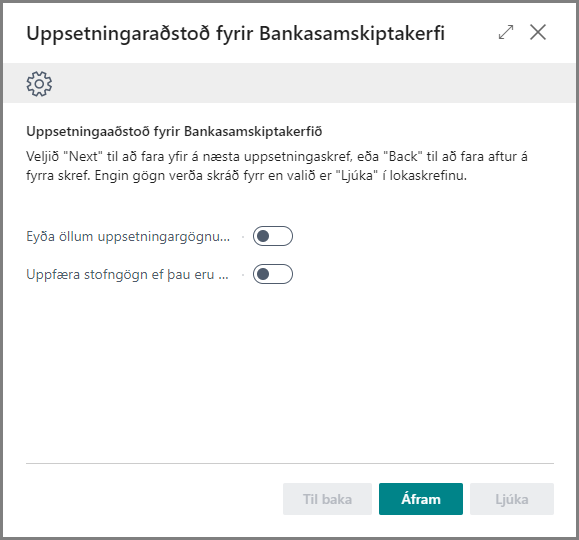This screenshot has width=579, height=540.
Task: Click the quoted word "Next" in instructions
Action: 83,156
